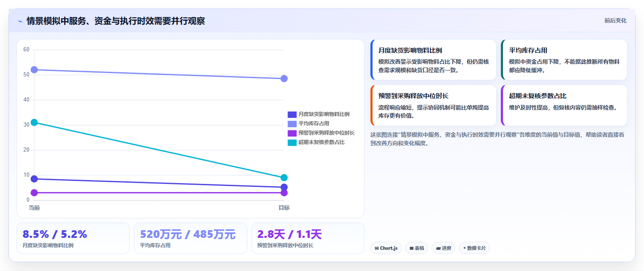Viewport: 644px width, 271px height.
Task: Click the icon inside the 进度 chip
Action: click(x=438, y=248)
